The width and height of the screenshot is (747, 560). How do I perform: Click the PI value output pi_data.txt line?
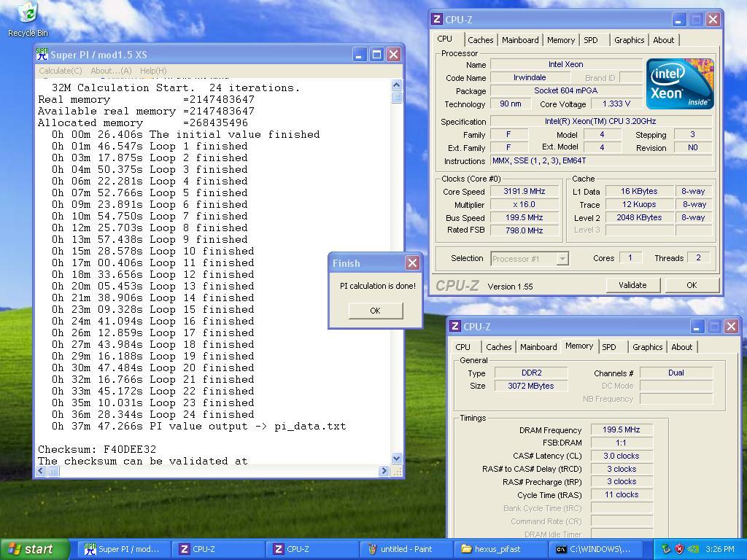tap(199, 426)
